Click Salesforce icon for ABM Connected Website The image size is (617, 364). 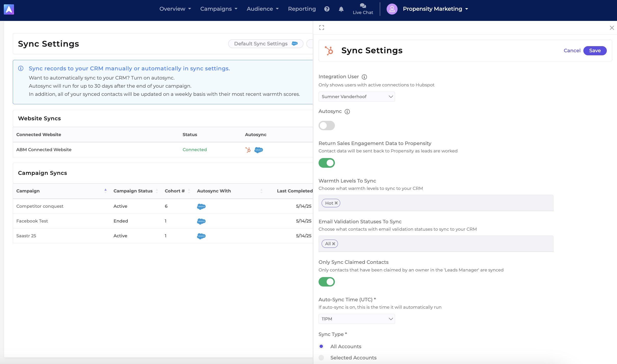pyautogui.click(x=259, y=150)
